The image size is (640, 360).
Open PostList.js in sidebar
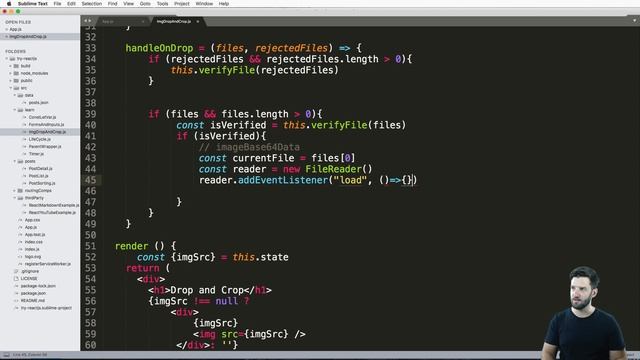38,176
